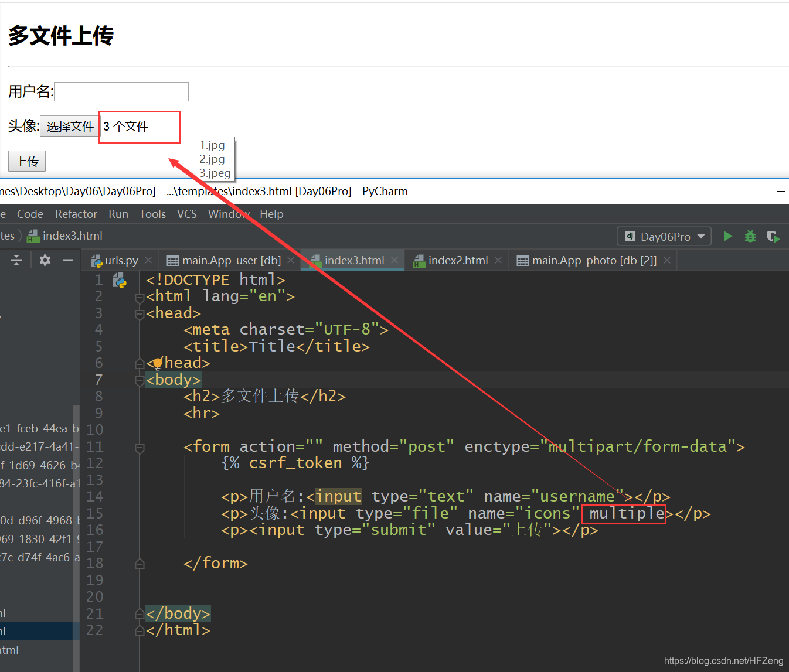The image size is (789, 672).
Task: Open the Tools menu
Action: [152, 214]
